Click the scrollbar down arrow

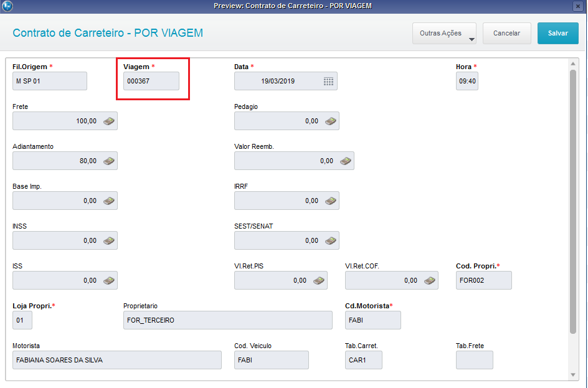[x=573, y=375]
